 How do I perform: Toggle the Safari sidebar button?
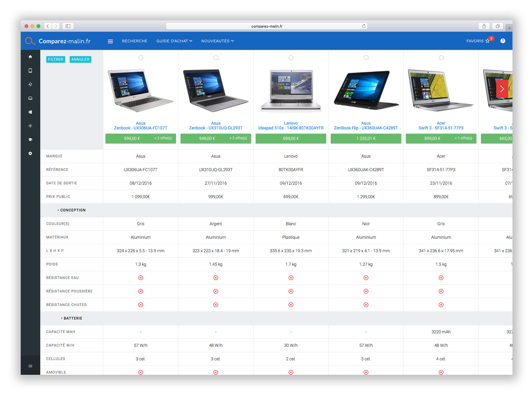[x=68, y=26]
